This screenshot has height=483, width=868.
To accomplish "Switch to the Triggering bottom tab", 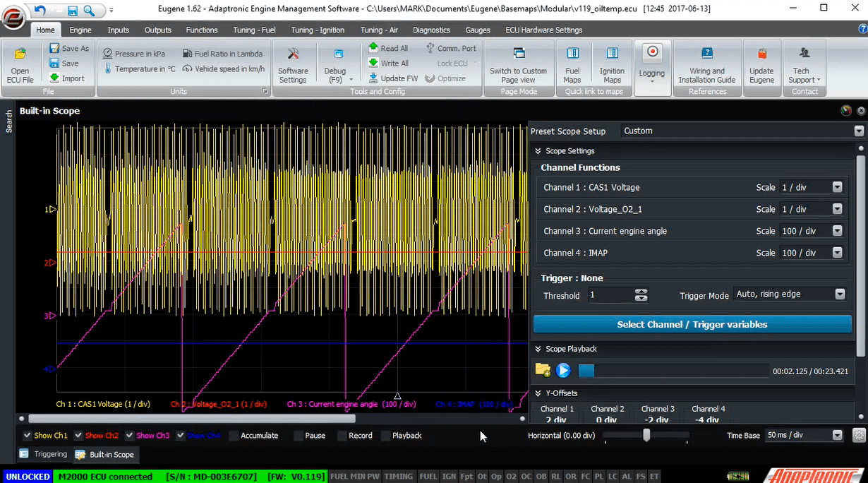I will click(x=44, y=454).
